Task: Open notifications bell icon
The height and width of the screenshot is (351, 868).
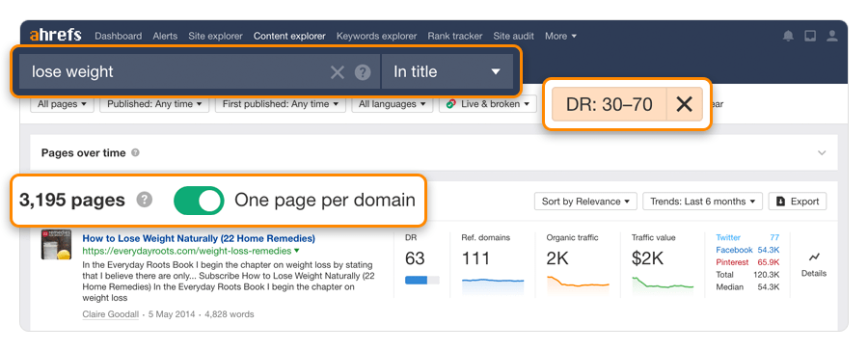Action: [x=788, y=36]
